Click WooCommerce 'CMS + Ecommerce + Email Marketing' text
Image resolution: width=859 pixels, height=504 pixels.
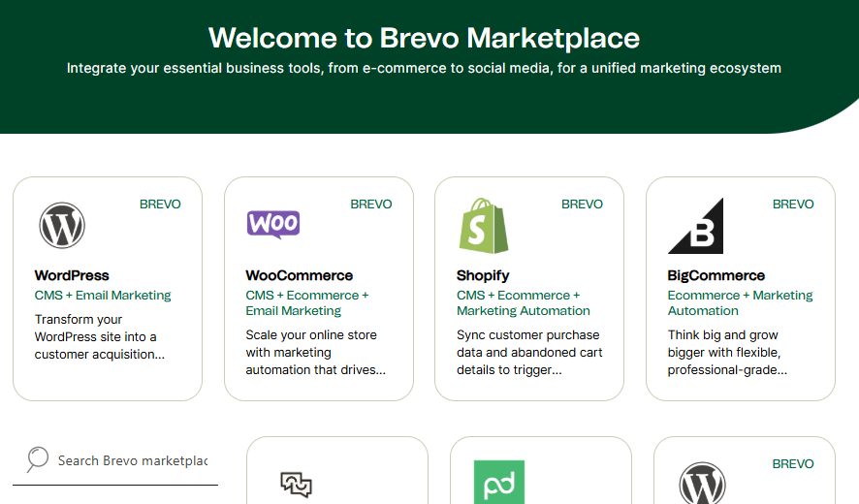coord(306,303)
